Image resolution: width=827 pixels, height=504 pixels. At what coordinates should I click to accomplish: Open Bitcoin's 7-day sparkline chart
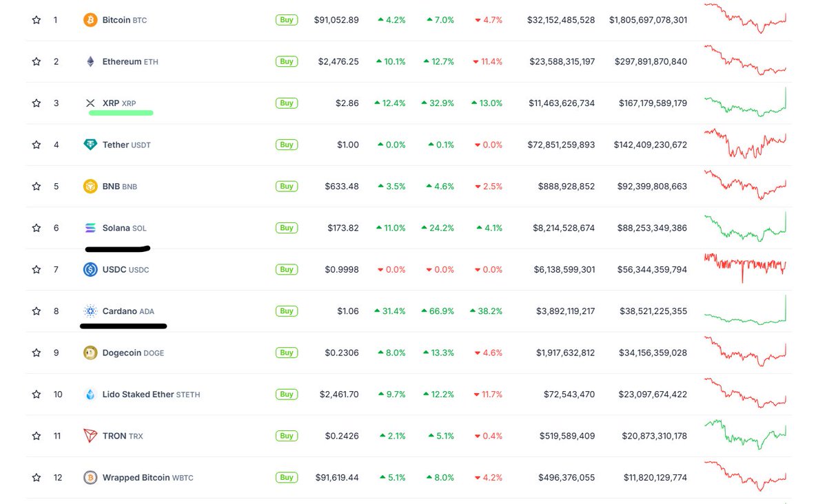(745, 19)
